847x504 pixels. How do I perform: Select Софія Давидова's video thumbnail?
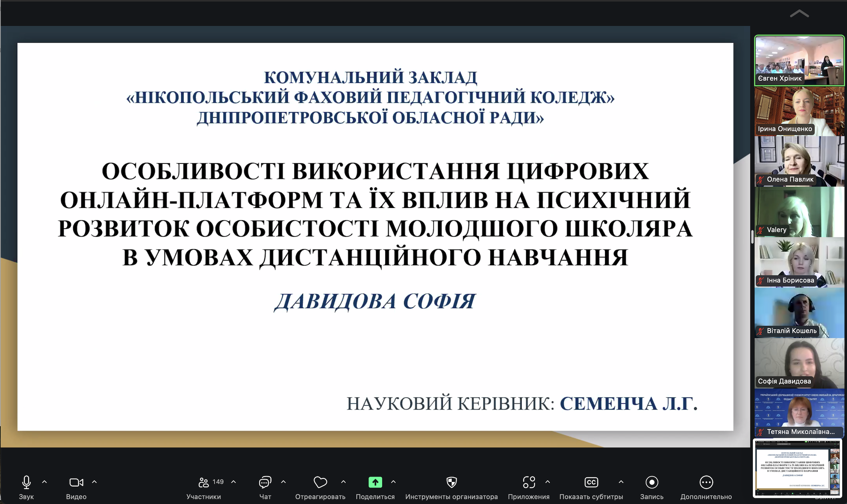click(x=799, y=363)
